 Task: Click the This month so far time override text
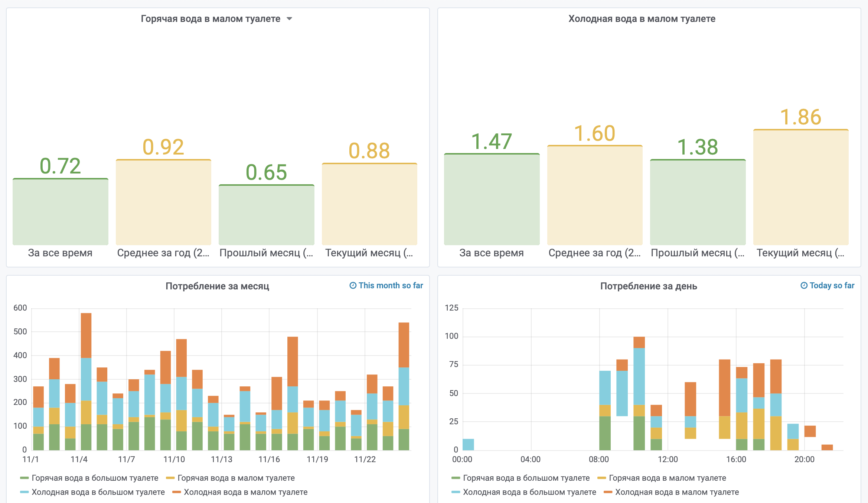click(391, 285)
